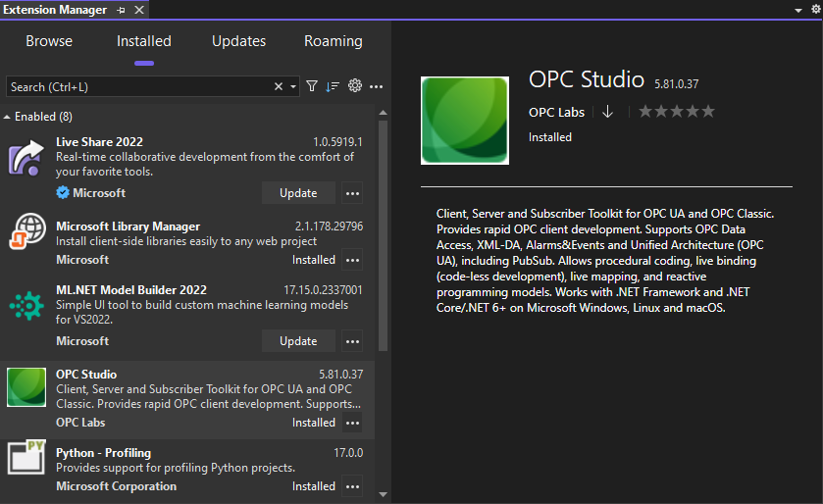Select the Live Share 2022 extension icon

27,157
